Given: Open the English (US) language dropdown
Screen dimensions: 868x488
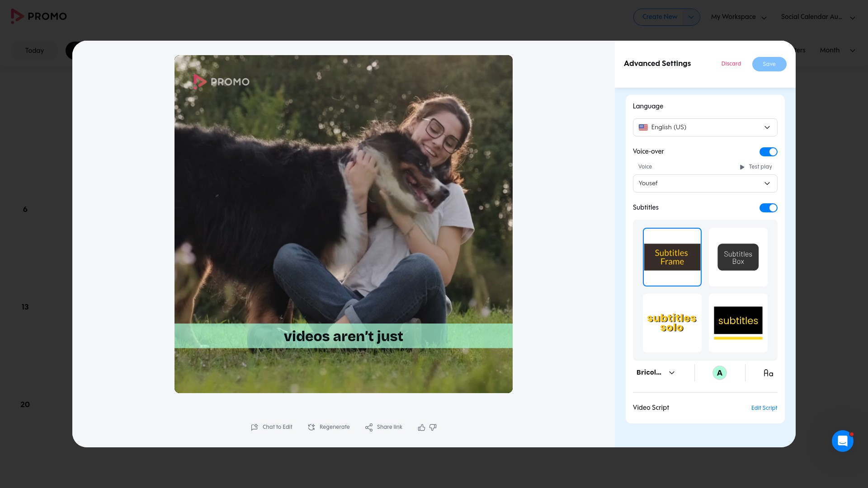Looking at the screenshot, I should coord(705,127).
